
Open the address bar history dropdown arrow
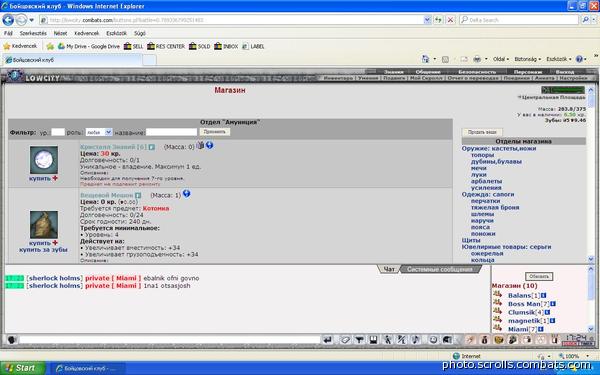click(x=427, y=20)
